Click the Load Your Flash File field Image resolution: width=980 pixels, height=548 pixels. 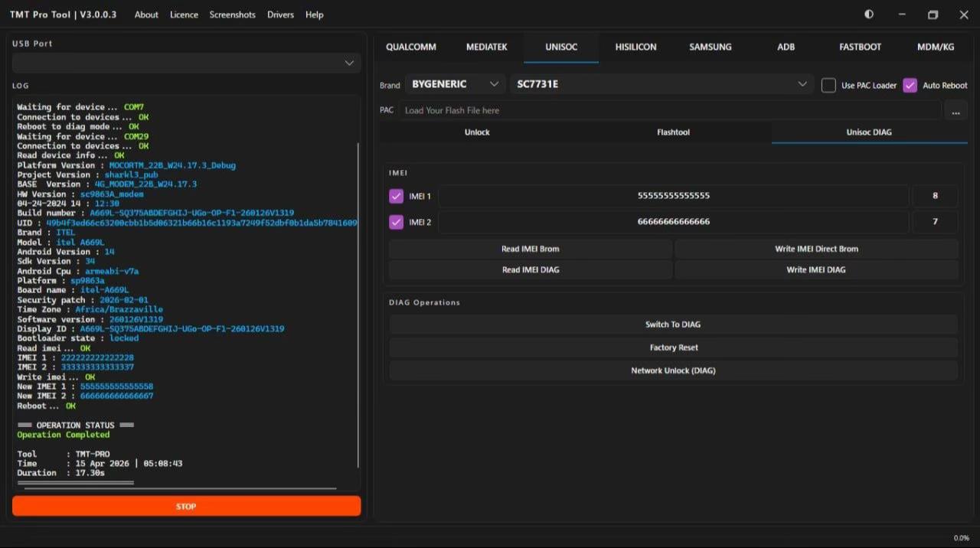click(669, 110)
